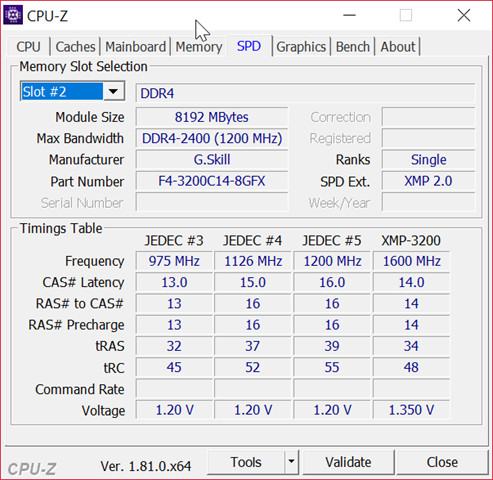Open the Slot #2 dropdown arrow
Viewport: 493px width, 480px height.
[113, 91]
